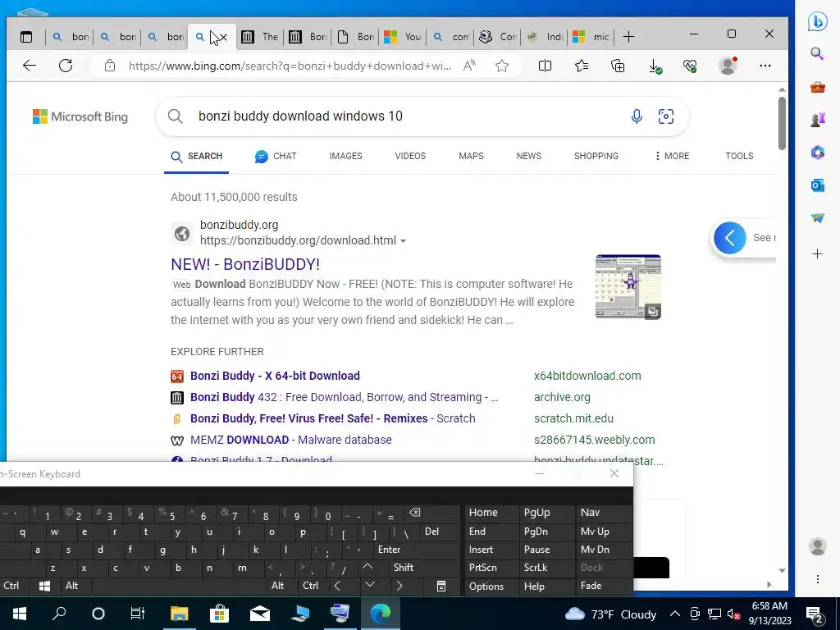Switch to the 'mic' tab

coord(591,37)
